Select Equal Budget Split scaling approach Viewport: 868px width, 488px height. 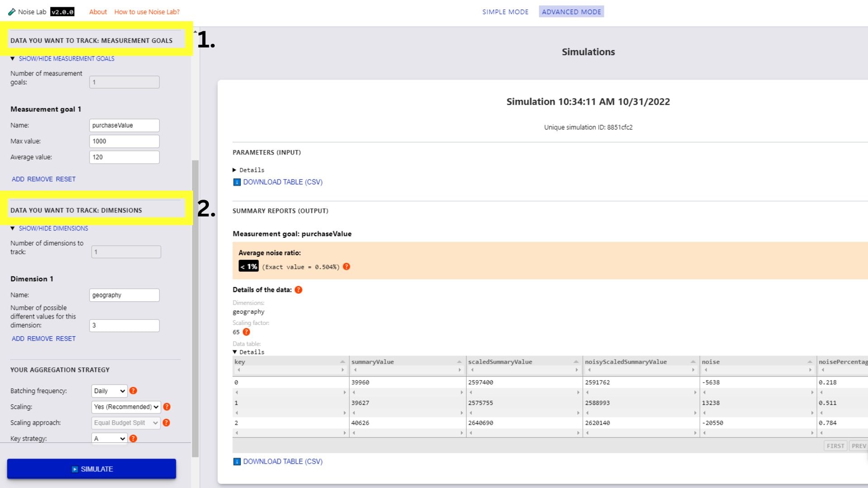click(126, 422)
